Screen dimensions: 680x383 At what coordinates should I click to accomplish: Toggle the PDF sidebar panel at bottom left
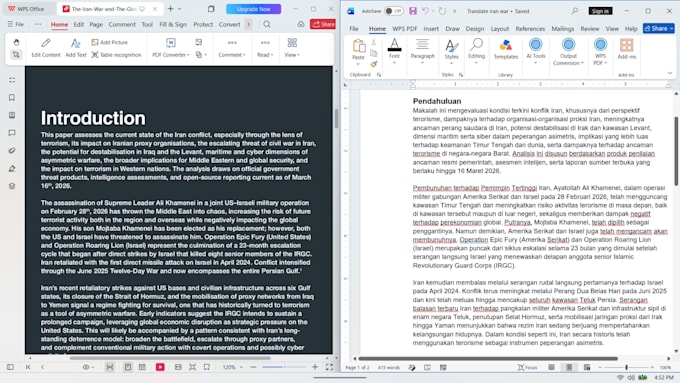tap(10, 367)
